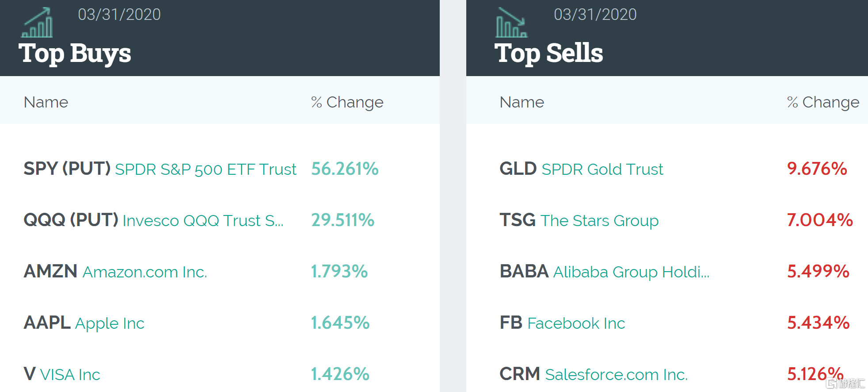Sort Top Buys by % Change column
This screenshot has height=392, width=868.
click(347, 102)
